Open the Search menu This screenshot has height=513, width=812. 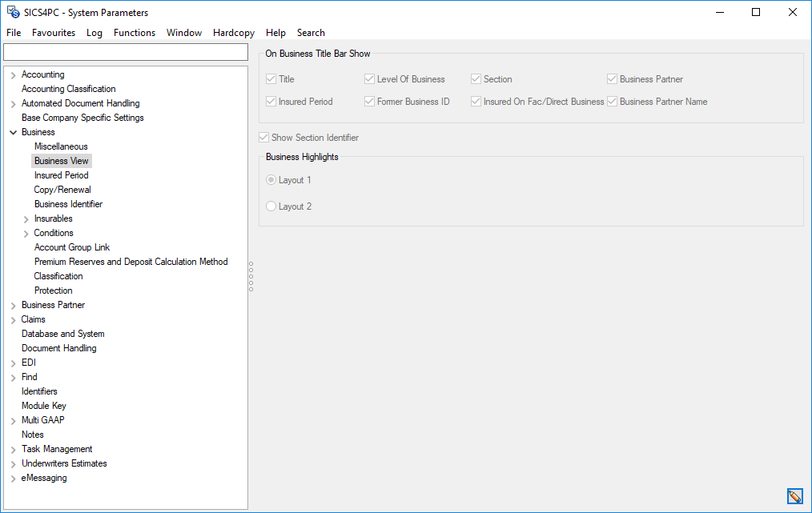click(x=311, y=33)
